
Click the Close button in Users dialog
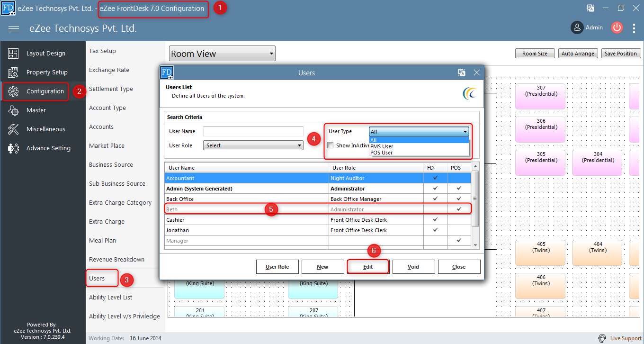coord(459,267)
